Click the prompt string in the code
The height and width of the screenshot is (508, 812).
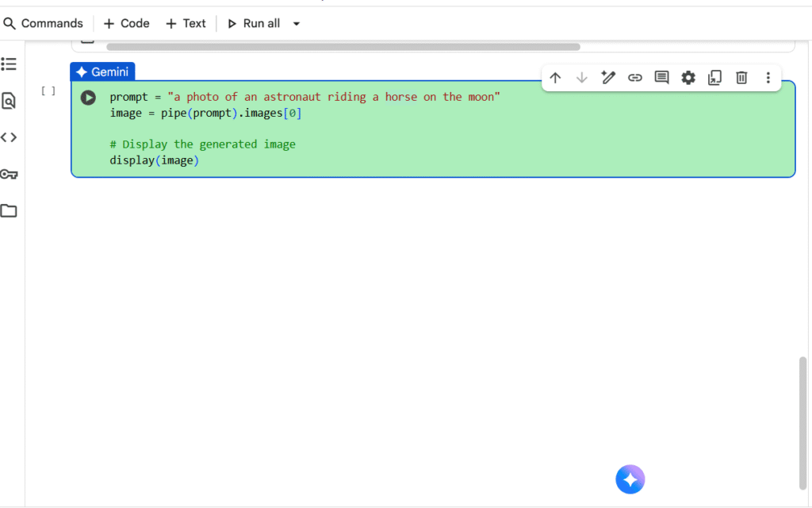click(334, 97)
